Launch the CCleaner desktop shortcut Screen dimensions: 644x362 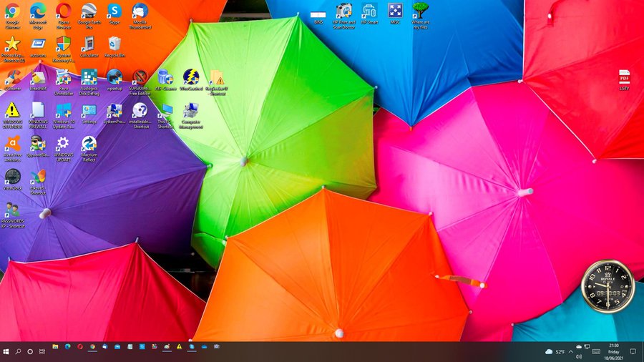(x=12, y=80)
